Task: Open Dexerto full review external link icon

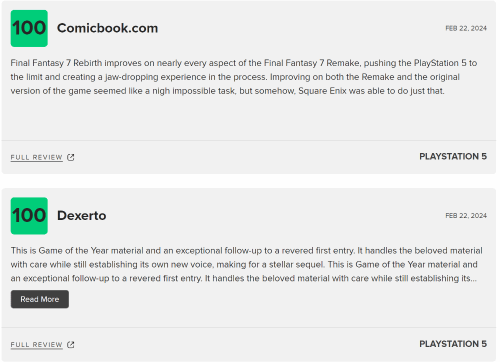Action: pyautogui.click(x=71, y=345)
